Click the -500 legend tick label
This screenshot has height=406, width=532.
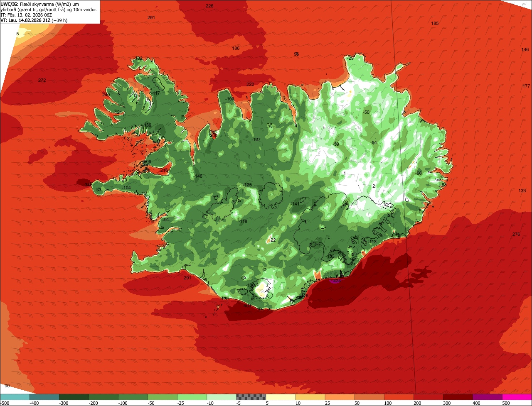click(4, 403)
